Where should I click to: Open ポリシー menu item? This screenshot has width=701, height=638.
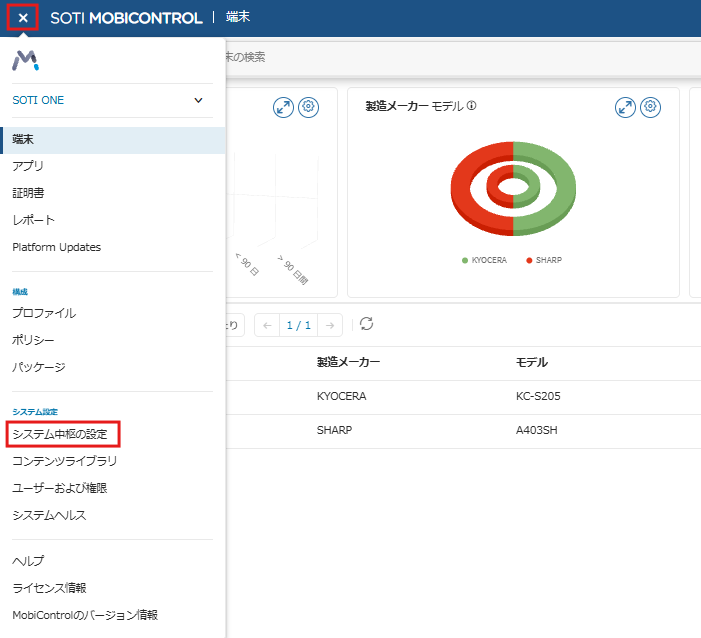(x=33, y=340)
